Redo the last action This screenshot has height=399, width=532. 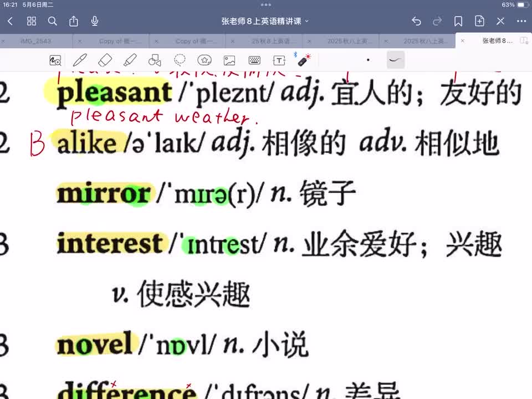[x=437, y=22]
